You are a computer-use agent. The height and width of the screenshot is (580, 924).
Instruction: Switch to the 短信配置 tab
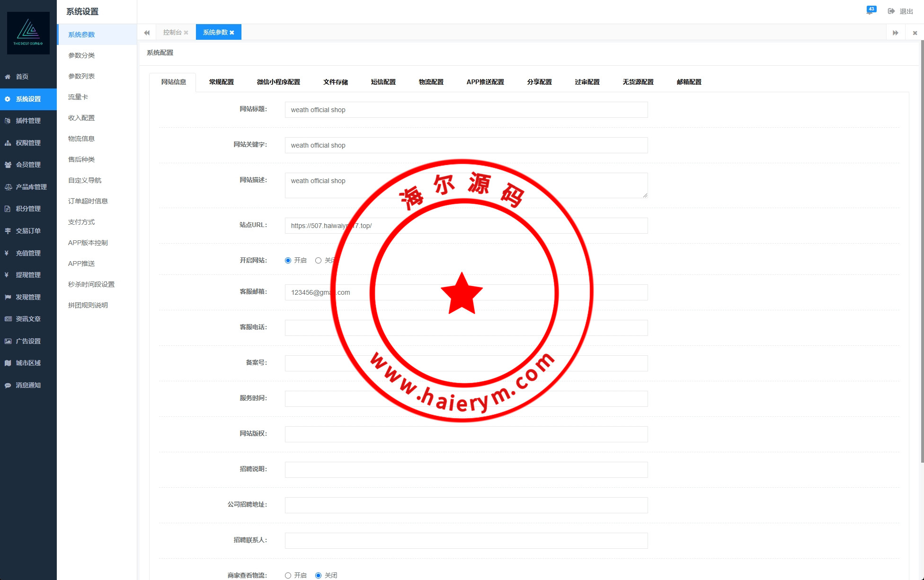click(383, 82)
